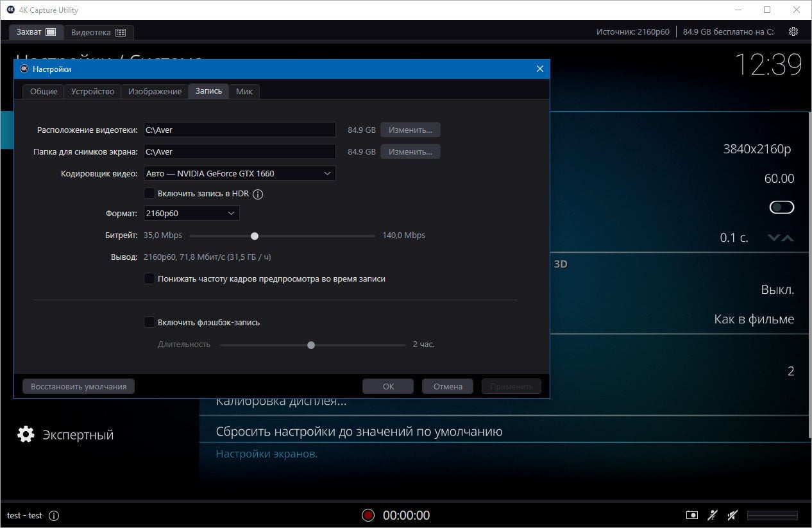This screenshot has width=812, height=528.
Task: Click the Папка для снимков экрана field
Action: [x=239, y=151]
